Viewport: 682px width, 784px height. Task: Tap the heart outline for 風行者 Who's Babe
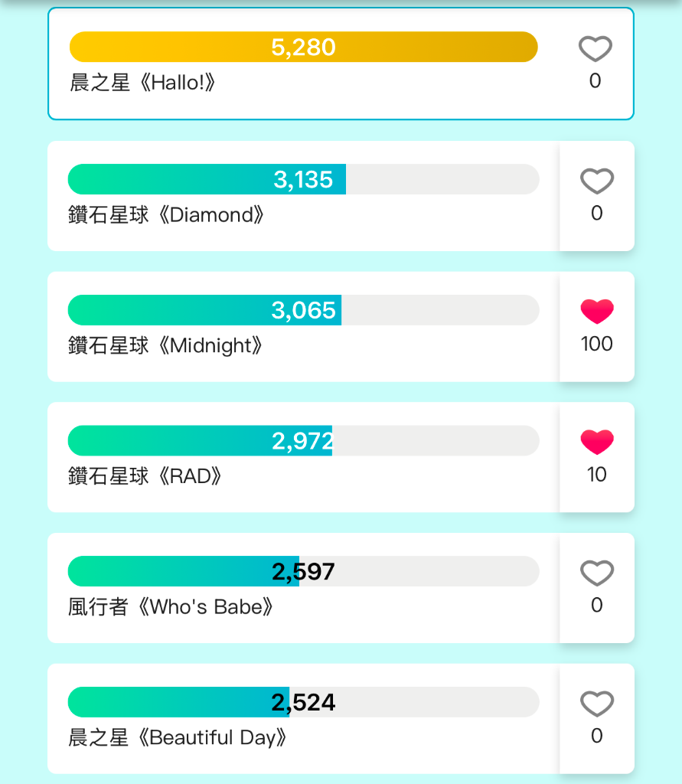tap(596, 573)
